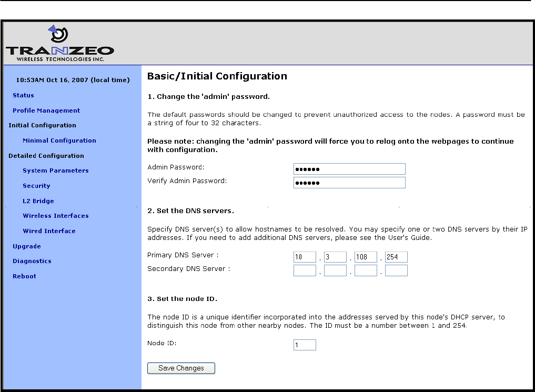Click Primary DNS first octet field (10)
The width and height of the screenshot is (535, 392).
click(305, 257)
